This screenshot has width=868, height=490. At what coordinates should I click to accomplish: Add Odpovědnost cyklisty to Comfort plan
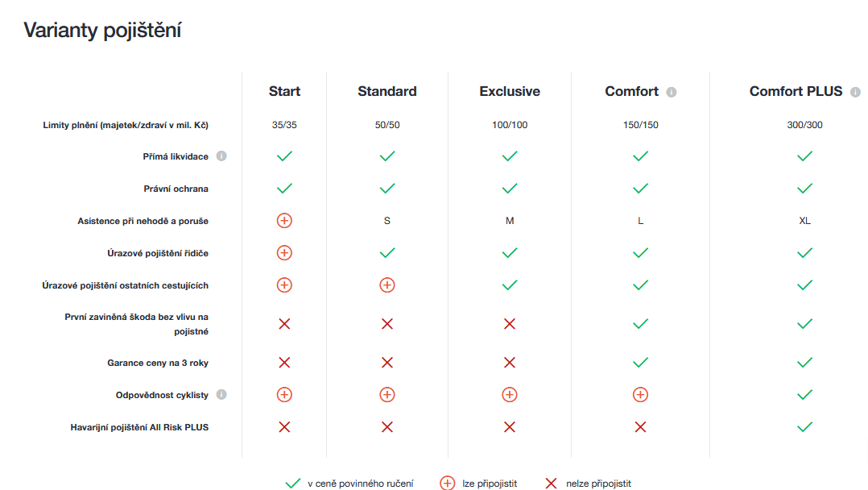640,395
